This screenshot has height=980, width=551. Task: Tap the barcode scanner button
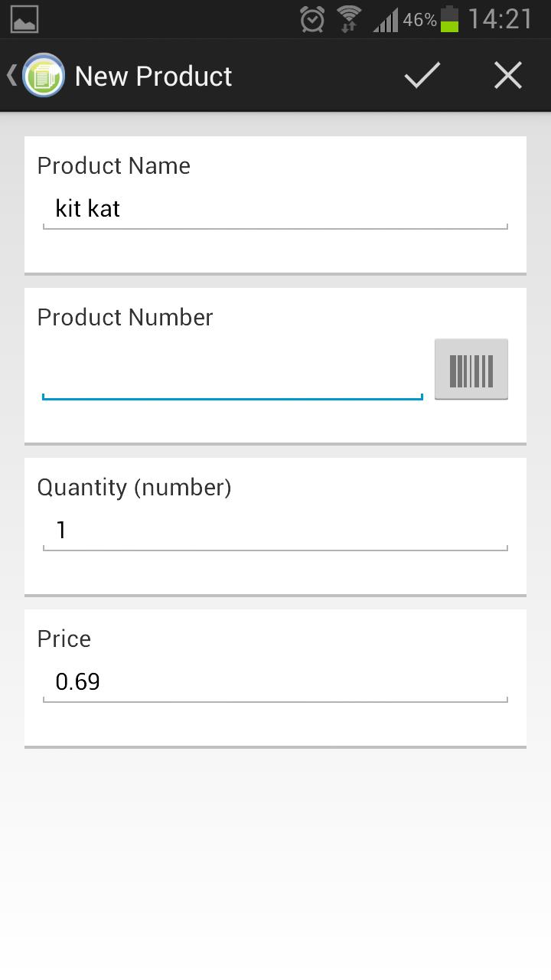point(471,369)
